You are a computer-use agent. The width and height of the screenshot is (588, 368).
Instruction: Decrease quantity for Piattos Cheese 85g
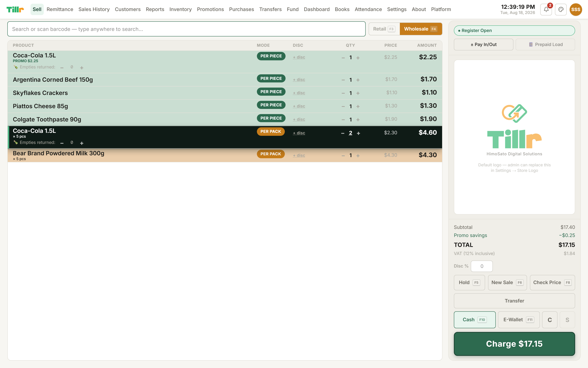click(x=343, y=106)
